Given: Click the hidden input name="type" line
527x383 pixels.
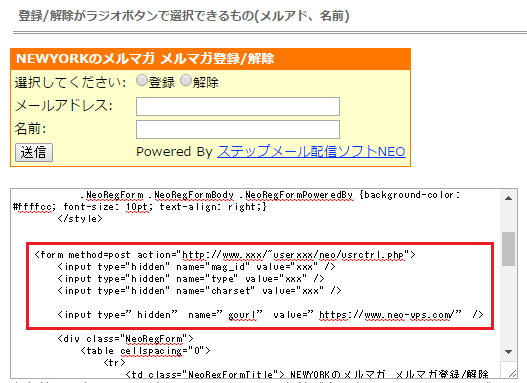Looking at the screenshot, I should click(191, 279).
